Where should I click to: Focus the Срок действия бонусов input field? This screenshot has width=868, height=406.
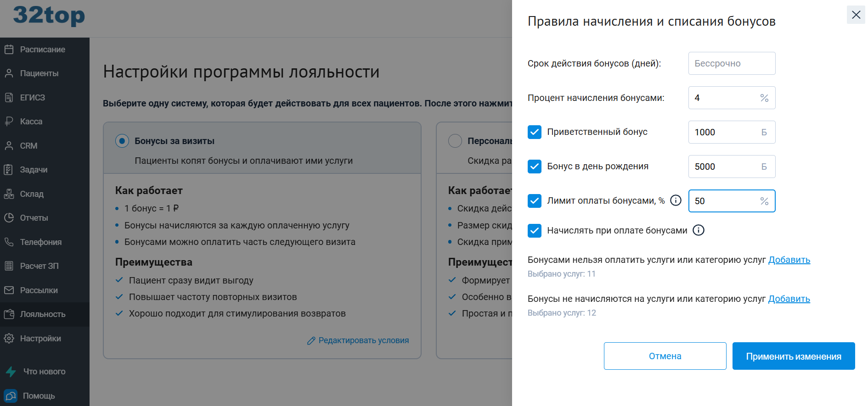pyautogui.click(x=731, y=63)
